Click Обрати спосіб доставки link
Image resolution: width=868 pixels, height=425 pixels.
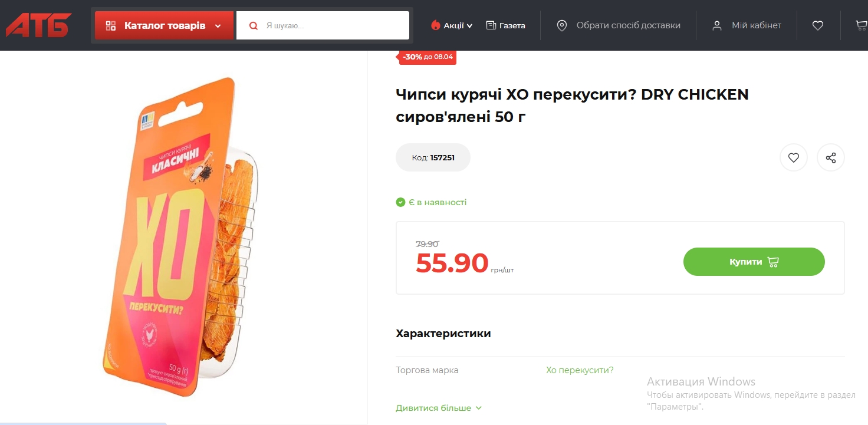click(x=628, y=25)
